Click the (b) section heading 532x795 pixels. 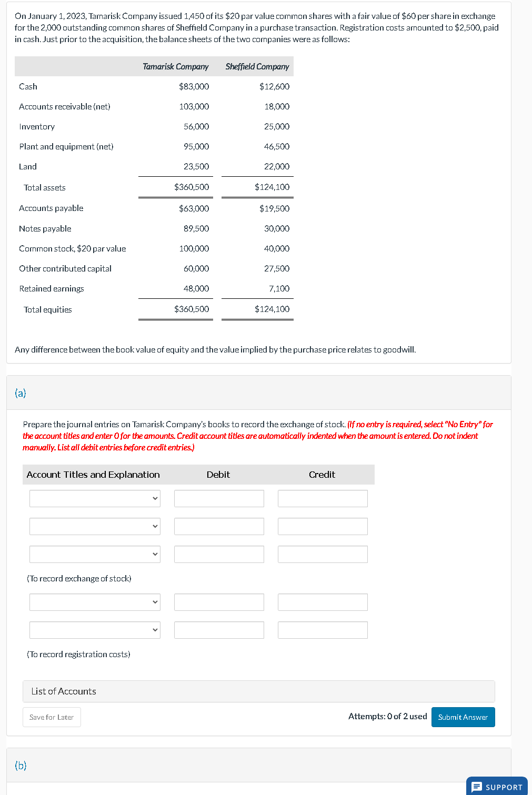point(21,766)
